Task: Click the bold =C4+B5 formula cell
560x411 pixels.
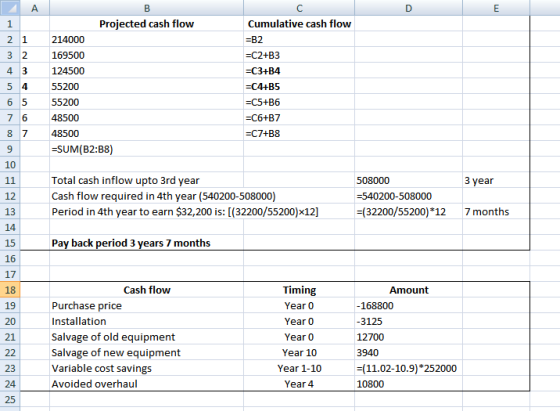Action: (299, 86)
